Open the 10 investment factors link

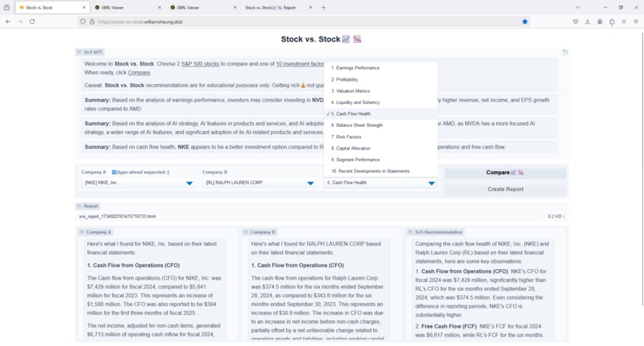[x=300, y=64]
